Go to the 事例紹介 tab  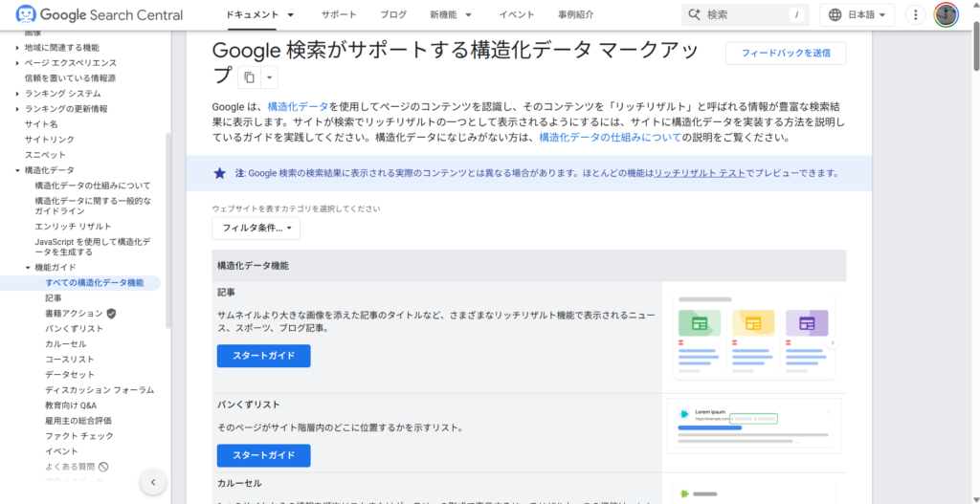pos(575,14)
